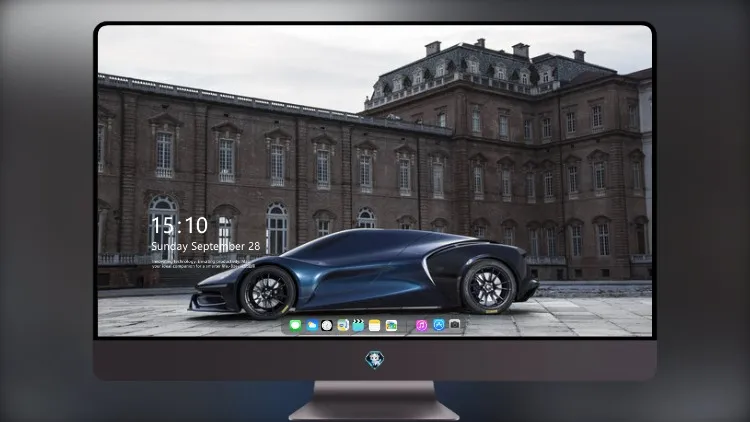Open the Camera app in dock

(x=455, y=325)
